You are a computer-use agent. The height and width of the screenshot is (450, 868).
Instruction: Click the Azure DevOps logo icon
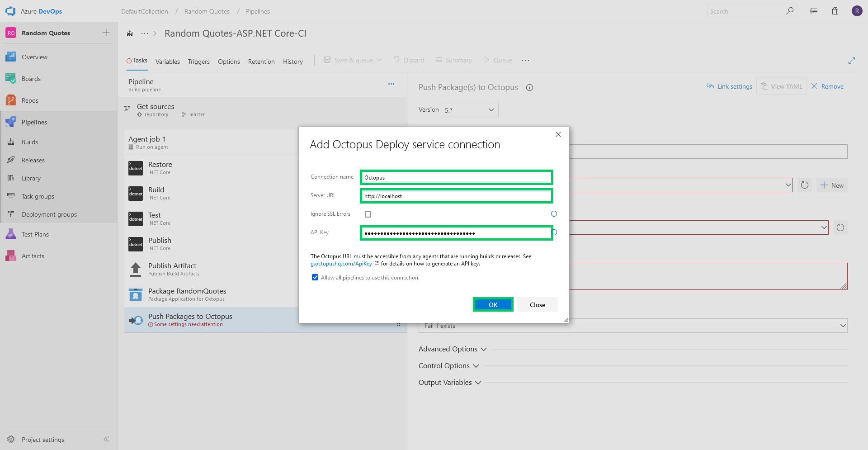click(x=10, y=11)
